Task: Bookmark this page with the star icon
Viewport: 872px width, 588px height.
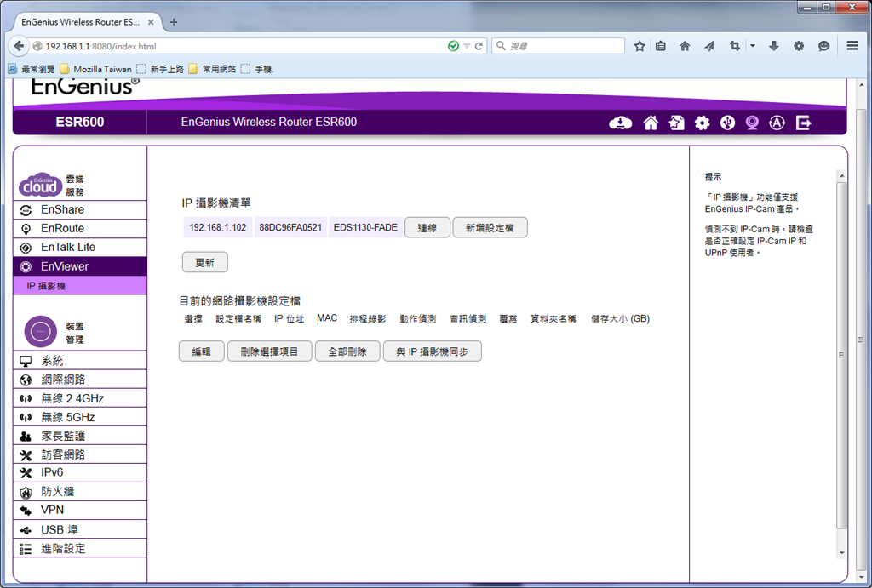Action: click(640, 46)
